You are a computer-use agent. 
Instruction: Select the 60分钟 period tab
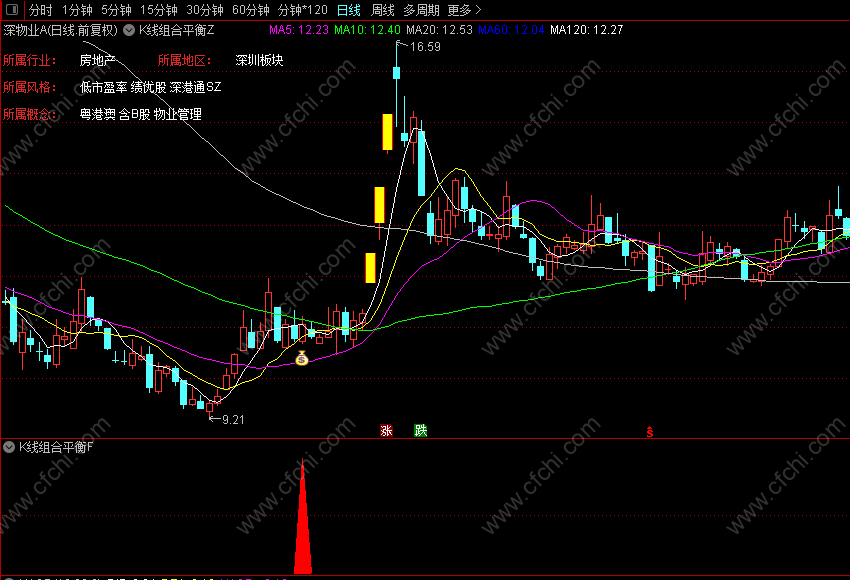tap(250, 10)
